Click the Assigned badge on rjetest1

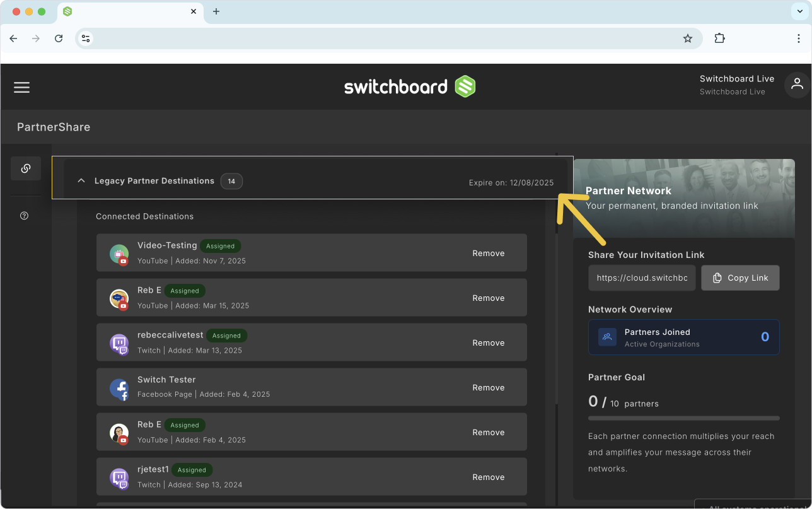pyautogui.click(x=192, y=470)
